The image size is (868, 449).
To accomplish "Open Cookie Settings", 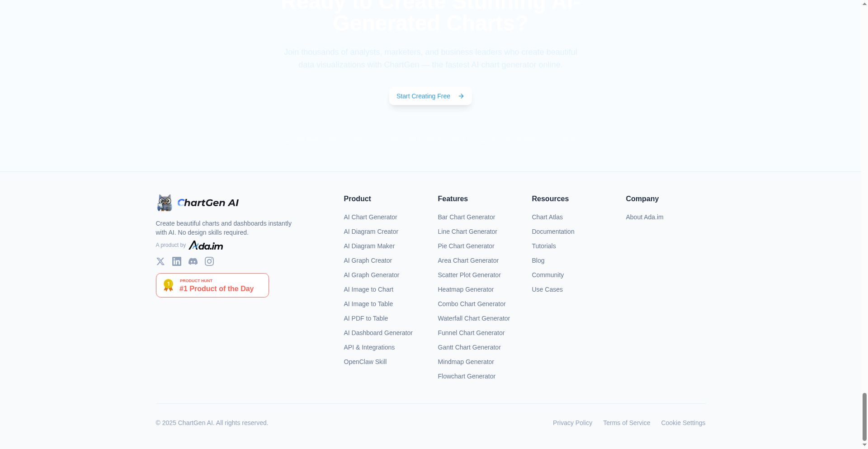I will tap(683, 423).
